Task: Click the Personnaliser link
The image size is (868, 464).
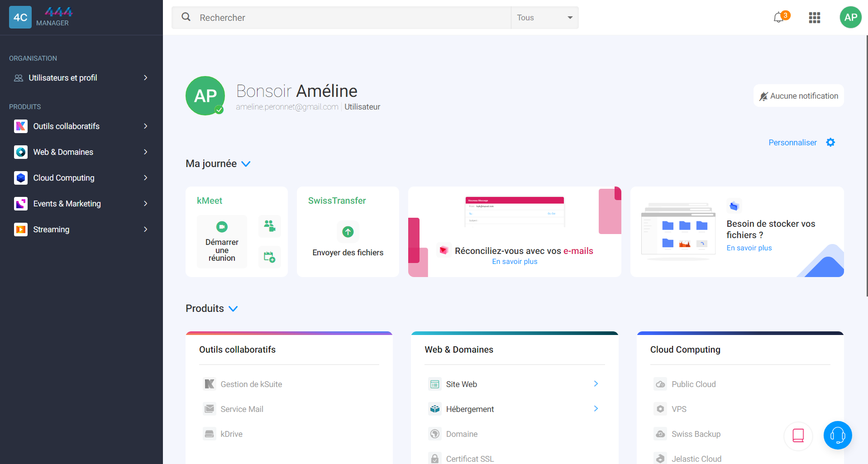Action: point(793,143)
